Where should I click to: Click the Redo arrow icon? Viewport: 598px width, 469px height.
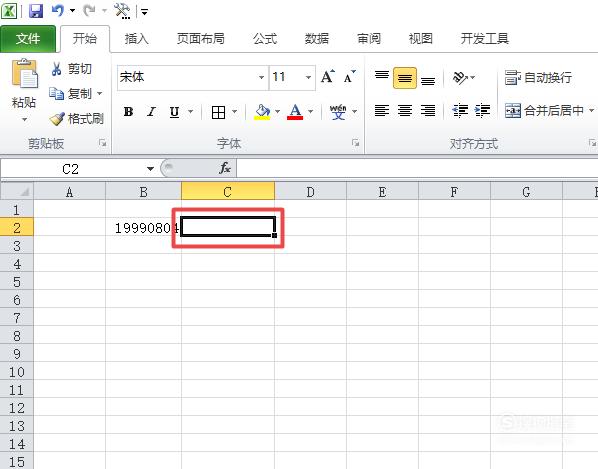point(89,11)
